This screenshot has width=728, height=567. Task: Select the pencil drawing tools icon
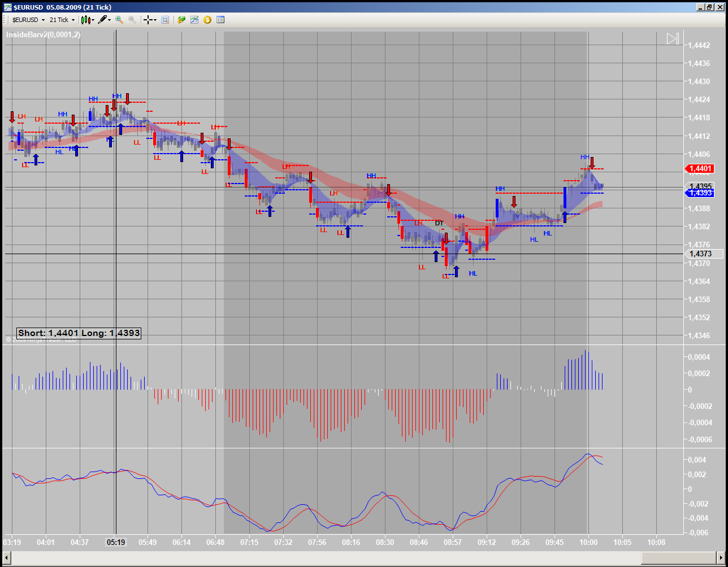[x=102, y=20]
